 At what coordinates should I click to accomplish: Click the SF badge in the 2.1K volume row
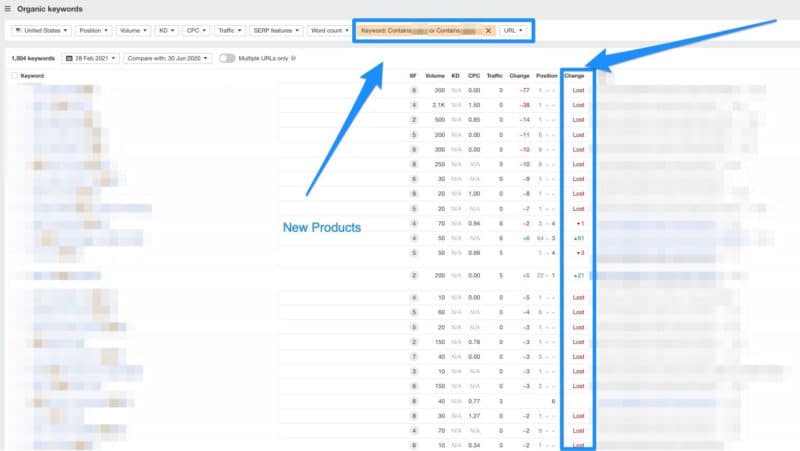pyautogui.click(x=414, y=105)
